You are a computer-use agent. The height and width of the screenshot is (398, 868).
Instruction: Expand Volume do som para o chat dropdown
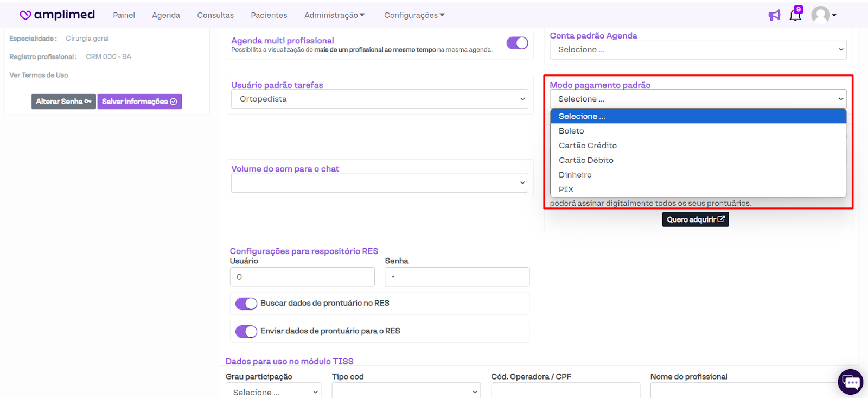pos(379,182)
